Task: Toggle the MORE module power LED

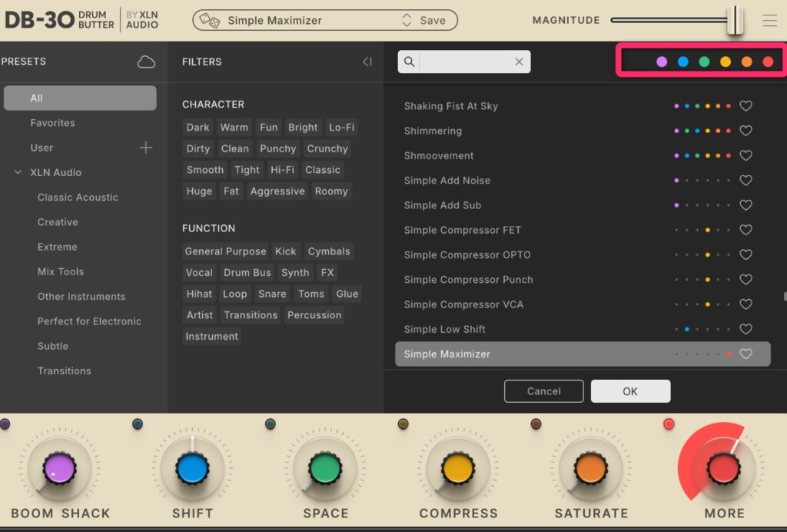Action: click(x=669, y=424)
